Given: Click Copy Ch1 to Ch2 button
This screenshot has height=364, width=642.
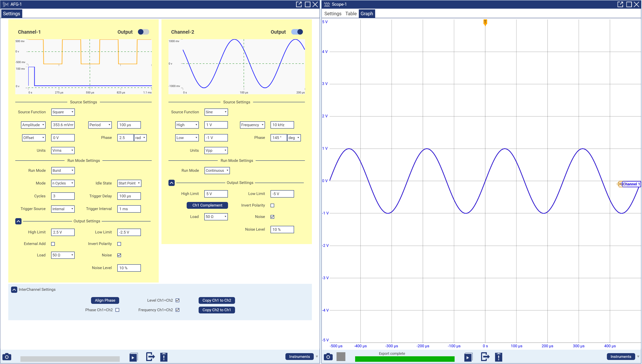Looking at the screenshot, I should pos(217,300).
